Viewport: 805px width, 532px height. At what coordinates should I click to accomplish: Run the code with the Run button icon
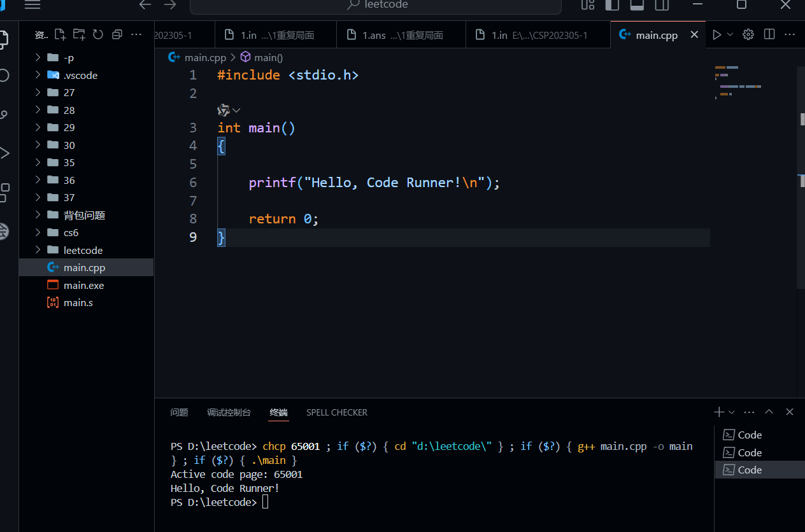pos(716,34)
